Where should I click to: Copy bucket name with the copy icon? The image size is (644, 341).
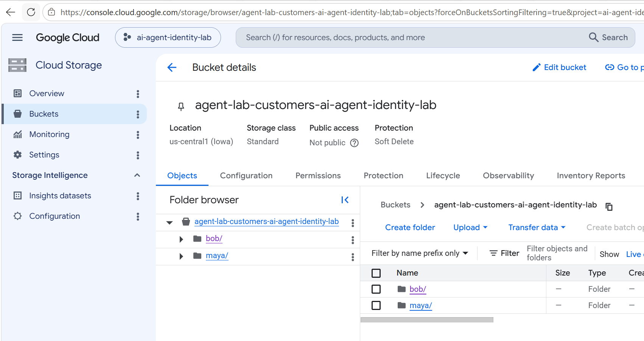[609, 206]
